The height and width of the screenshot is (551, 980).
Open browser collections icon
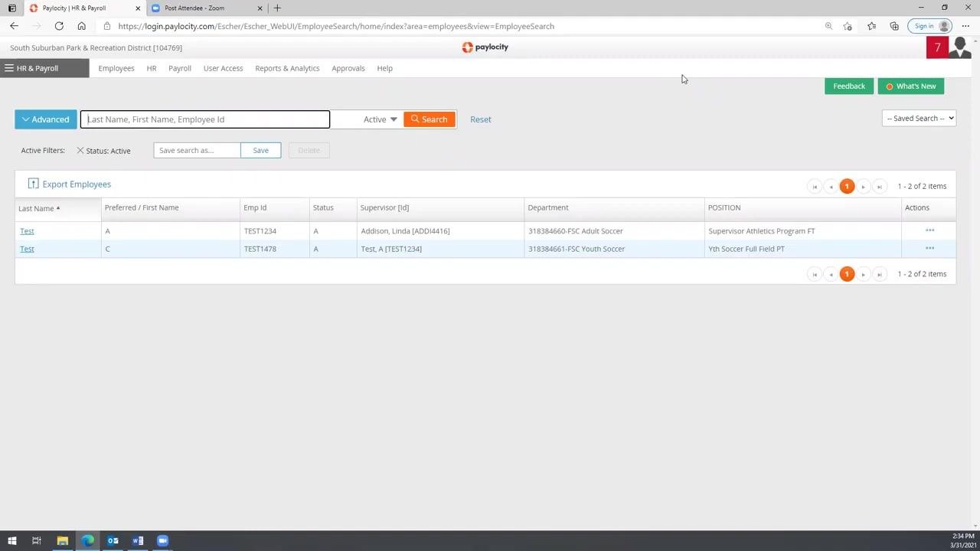[x=894, y=26]
